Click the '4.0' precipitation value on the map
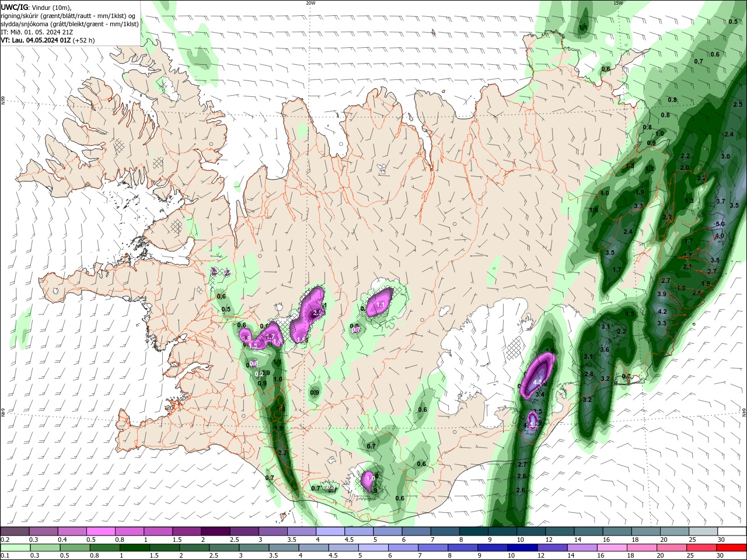The height and width of the screenshot is (560, 747). point(719,236)
